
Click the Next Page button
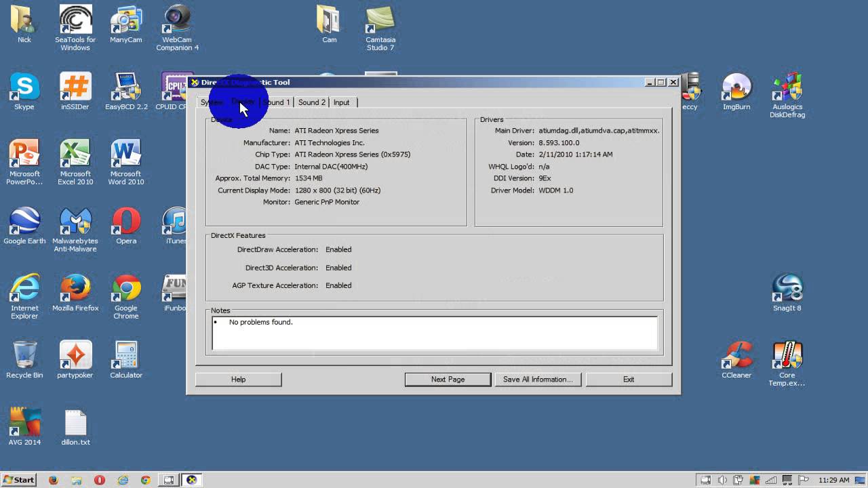[x=448, y=380]
